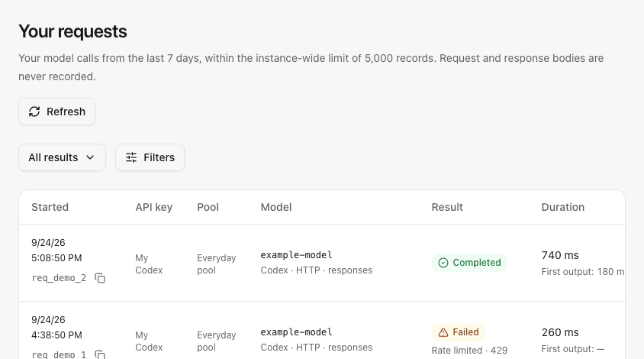Select the req_demo_2 request ID text
The width and height of the screenshot is (644, 359).
click(x=59, y=278)
